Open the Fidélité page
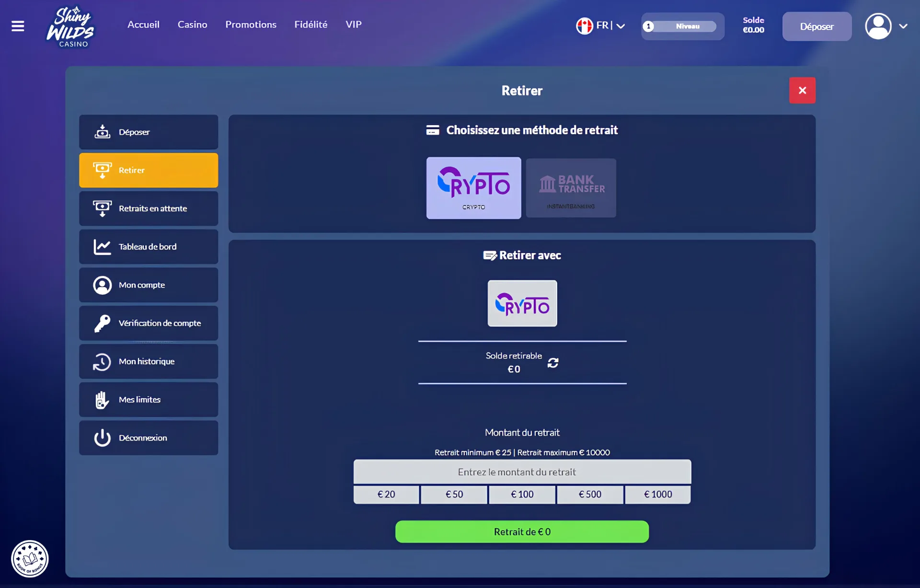 click(x=310, y=24)
